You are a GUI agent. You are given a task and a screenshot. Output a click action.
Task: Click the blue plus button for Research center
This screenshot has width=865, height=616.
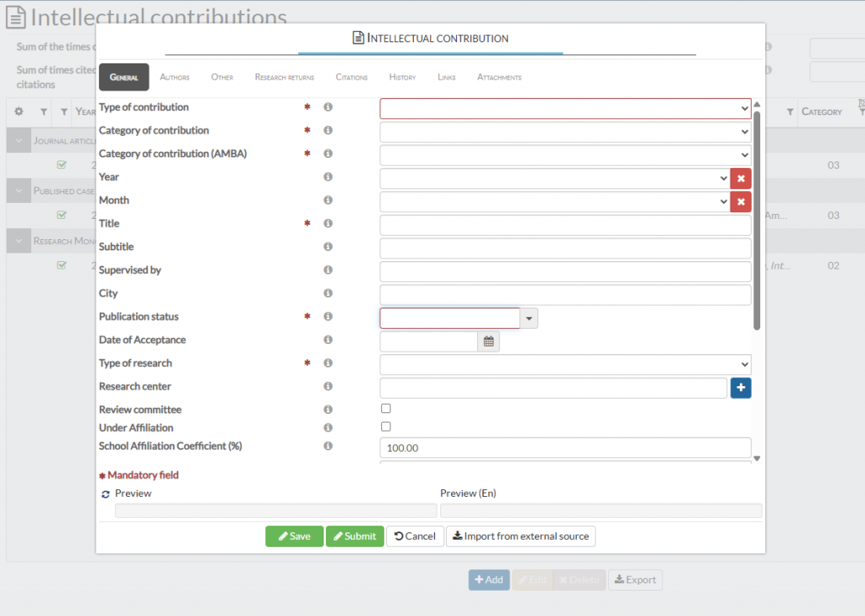(x=741, y=388)
